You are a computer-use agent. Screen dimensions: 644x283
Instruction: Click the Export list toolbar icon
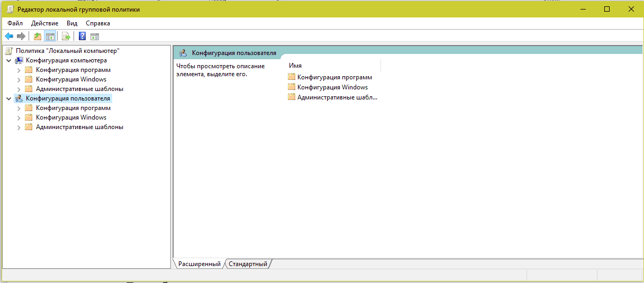(66, 36)
